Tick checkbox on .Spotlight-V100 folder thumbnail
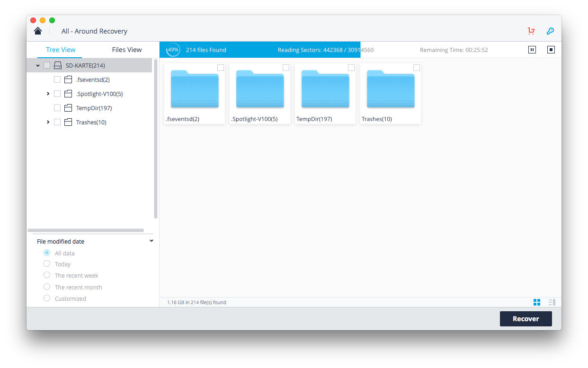588x368 pixels. 286,68
